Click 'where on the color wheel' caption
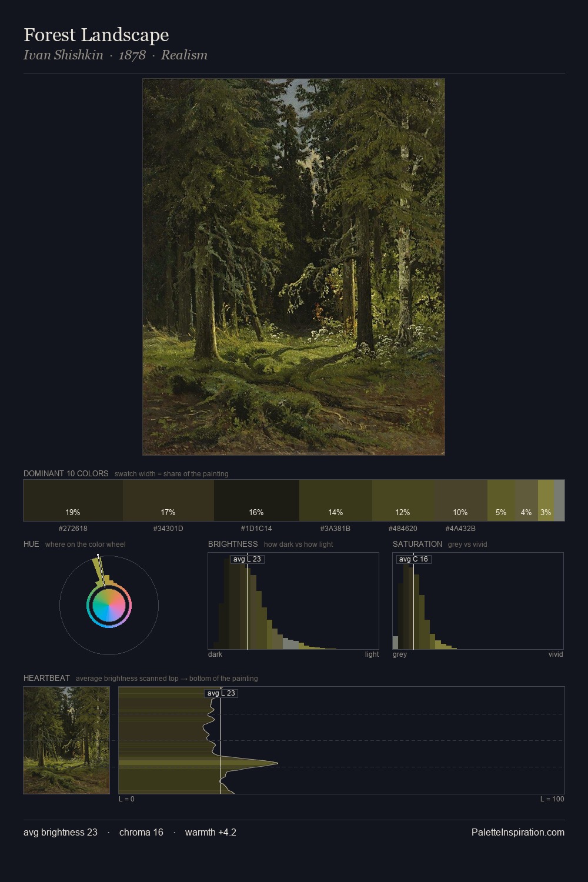The height and width of the screenshot is (882, 588). (85, 544)
